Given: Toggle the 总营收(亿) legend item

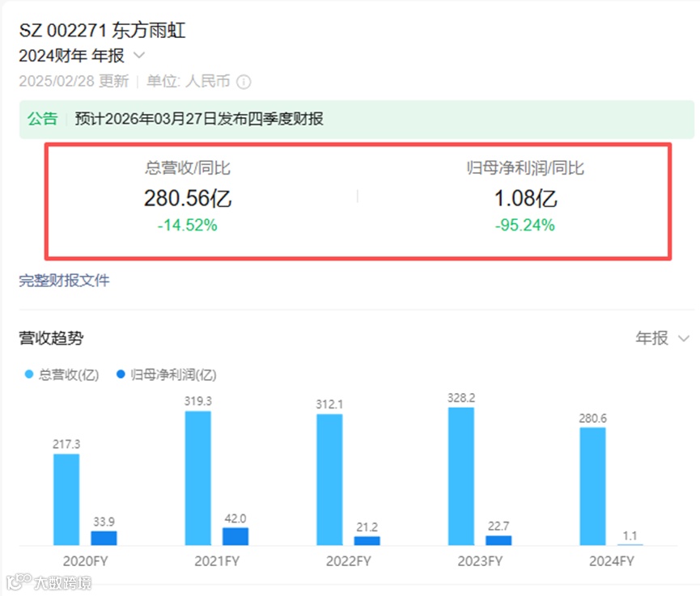Looking at the screenshot, I should click(62, 374).
